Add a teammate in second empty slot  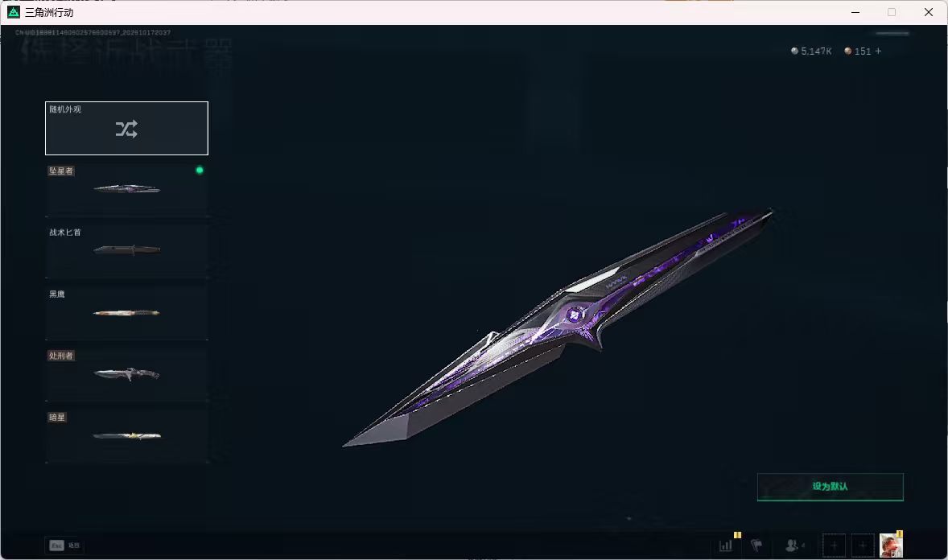pyautogui.click(x=863, y=546)
